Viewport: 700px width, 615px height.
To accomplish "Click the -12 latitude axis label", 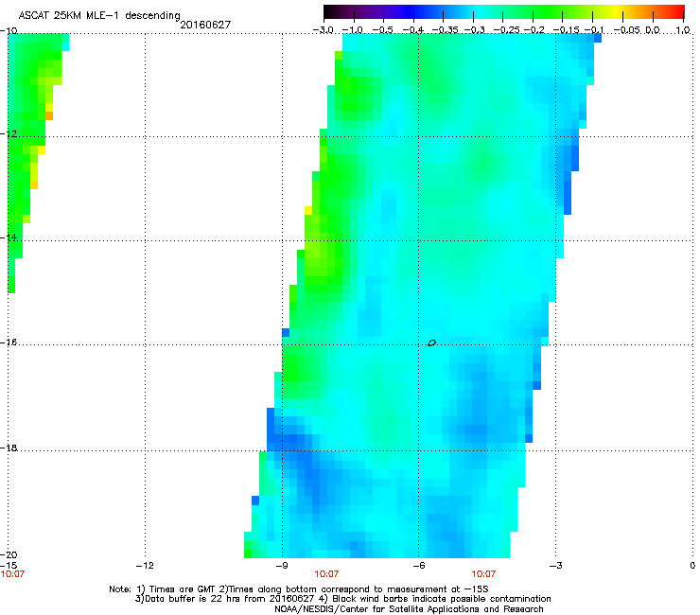I will [x=9, y=133].
